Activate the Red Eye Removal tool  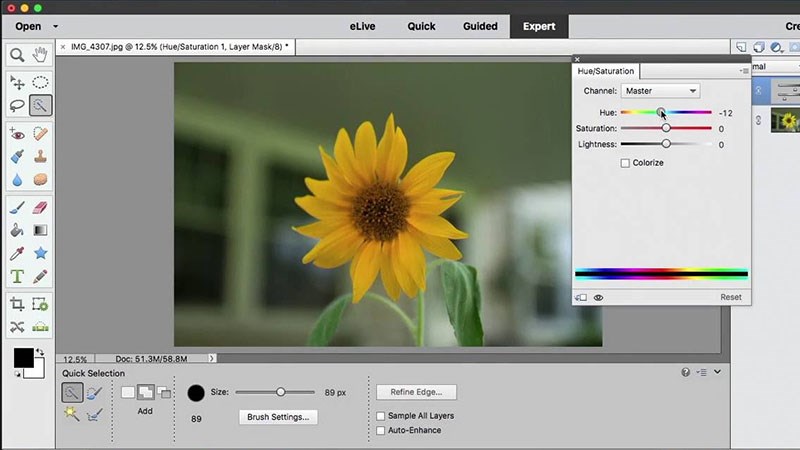pyautogui.click(x=17, y=133)
